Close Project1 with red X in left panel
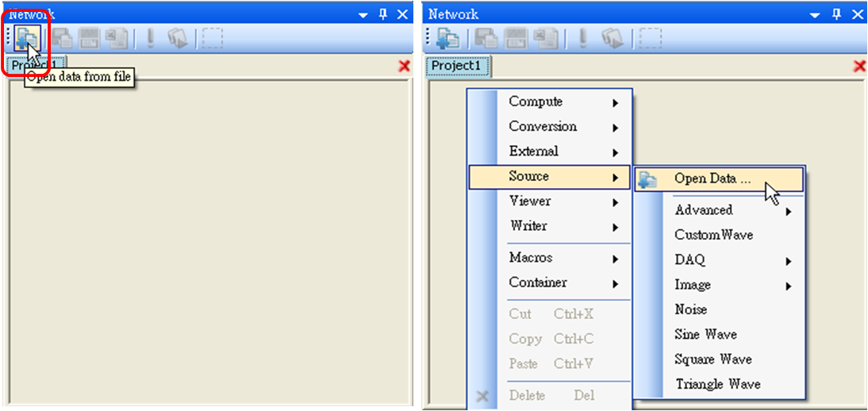 [x=404, y=67]
